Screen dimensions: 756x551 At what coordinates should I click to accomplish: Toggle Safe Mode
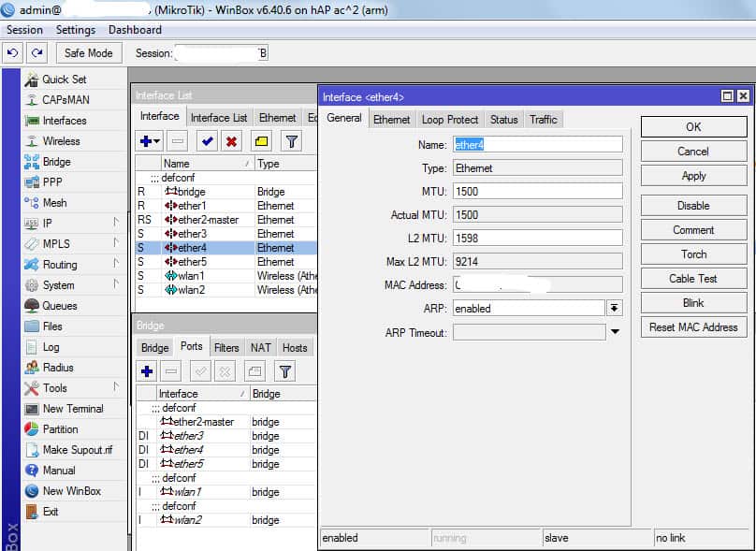click(89, 53)
